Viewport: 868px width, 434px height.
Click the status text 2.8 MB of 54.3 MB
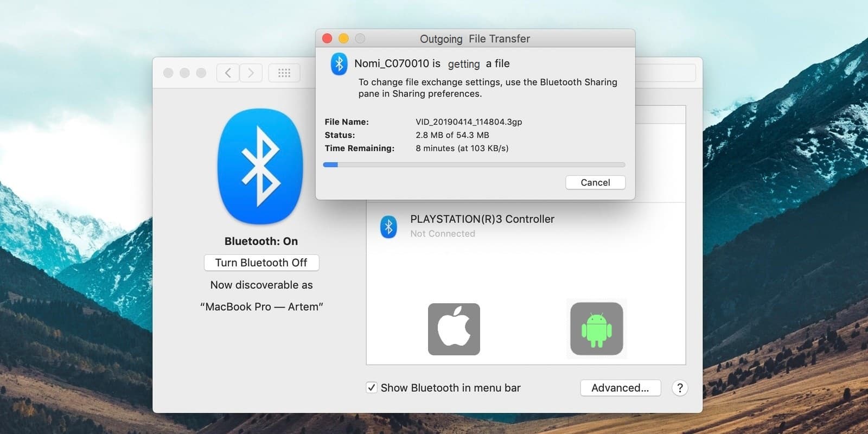coord(452,135)
